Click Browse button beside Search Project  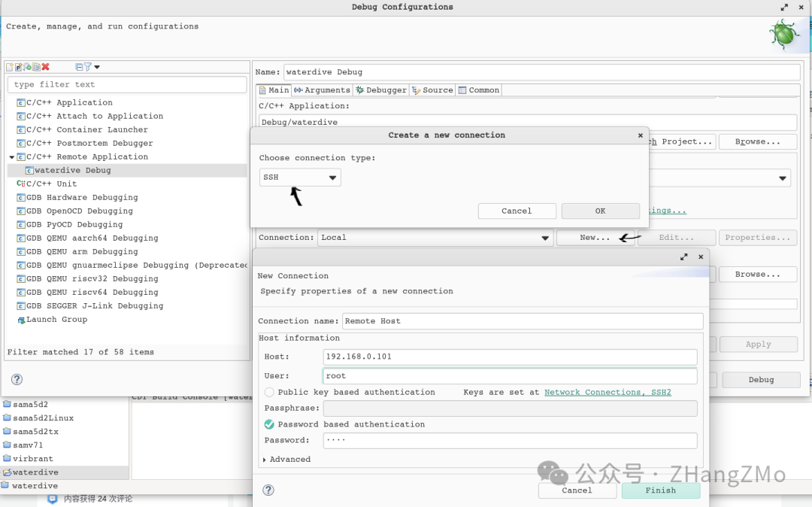[x=758, y=141]
